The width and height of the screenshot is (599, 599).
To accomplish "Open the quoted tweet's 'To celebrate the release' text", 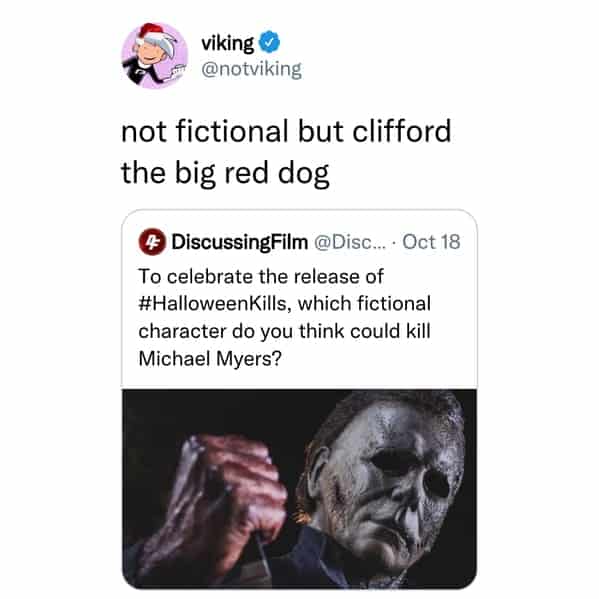I will [261, 276].
